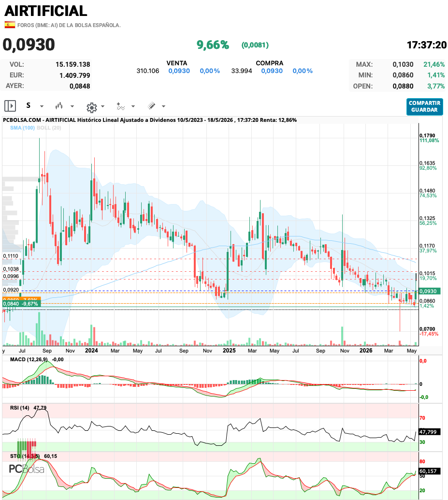448x500 pixels.
Task: Click the STO indicator label
Action: pyautogui.click(x=25, y=456)
